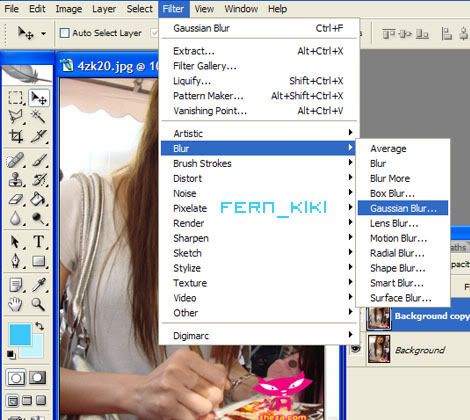Viewport: 470px width, 420px height.
Task: Choose Motion Blur from submenu
Action: tap(403, 238)
